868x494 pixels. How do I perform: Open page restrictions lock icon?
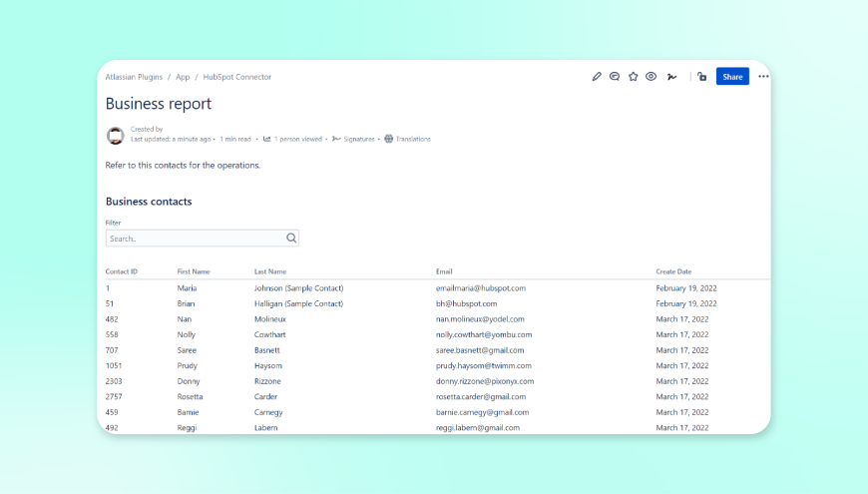pyautogui.click(x=702, y=77)
